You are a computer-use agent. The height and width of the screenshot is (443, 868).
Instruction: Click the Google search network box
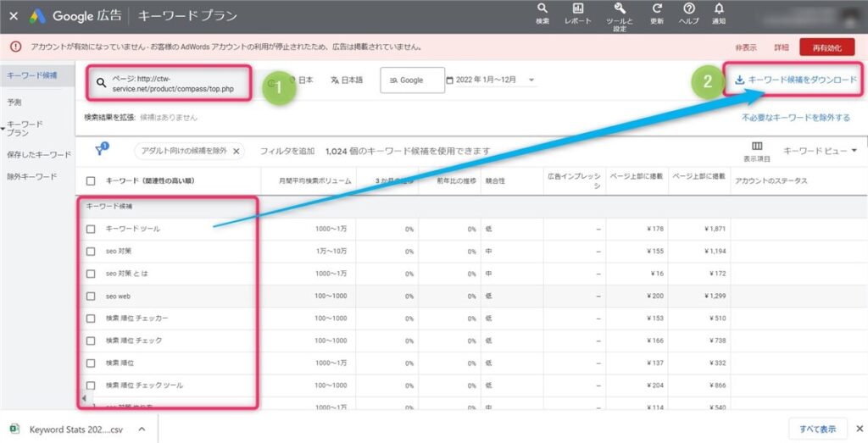413,80
